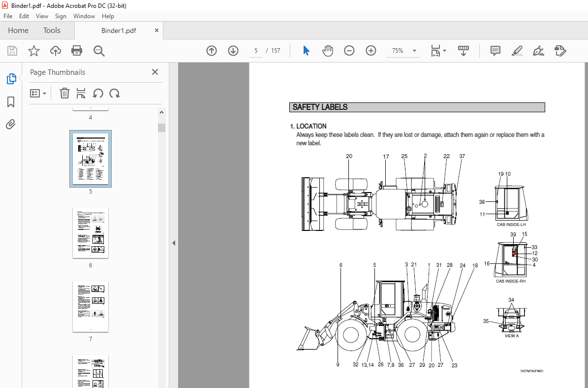
Task: Collapse the navigation pane with arrow
Action: (173, 243)
